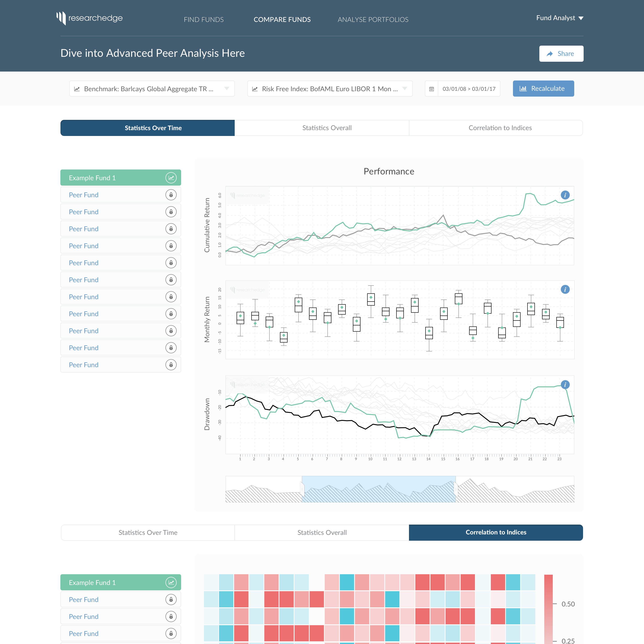Click the Share button

[x=561, y=54]
